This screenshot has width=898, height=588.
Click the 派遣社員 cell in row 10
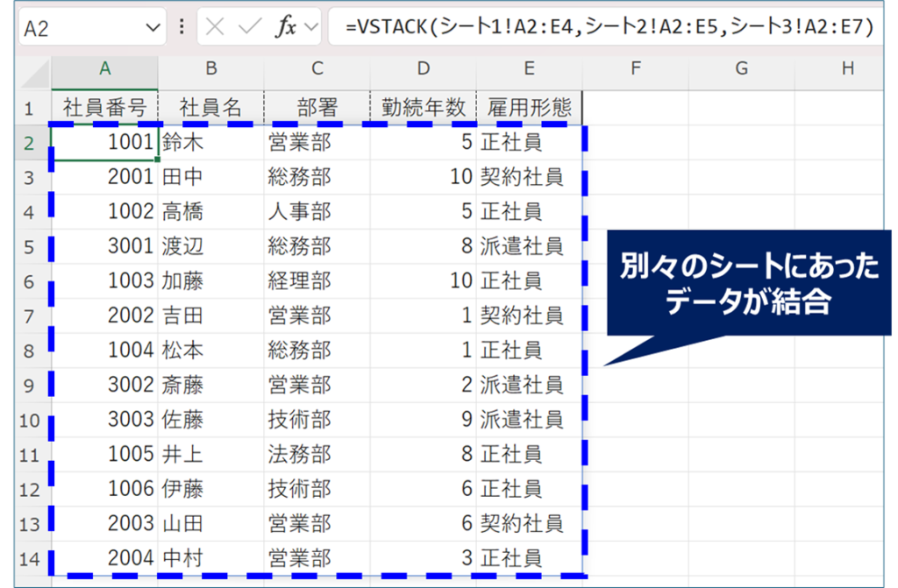pos(528,420)
